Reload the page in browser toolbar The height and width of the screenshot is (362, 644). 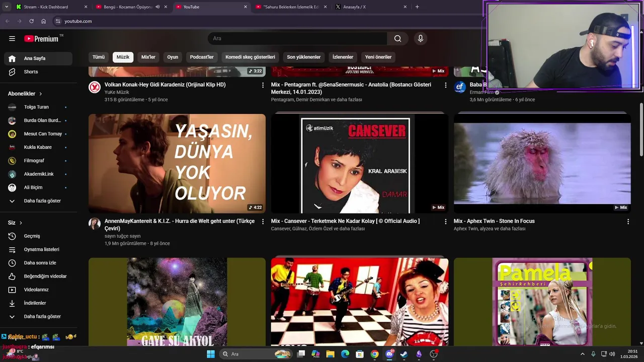point(31,21)
